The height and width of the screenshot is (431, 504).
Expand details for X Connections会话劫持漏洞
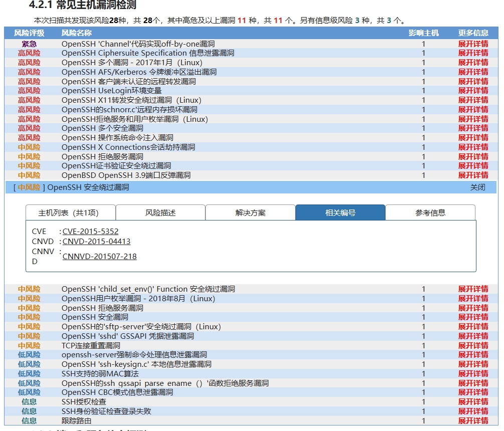[x=473, y=147]
